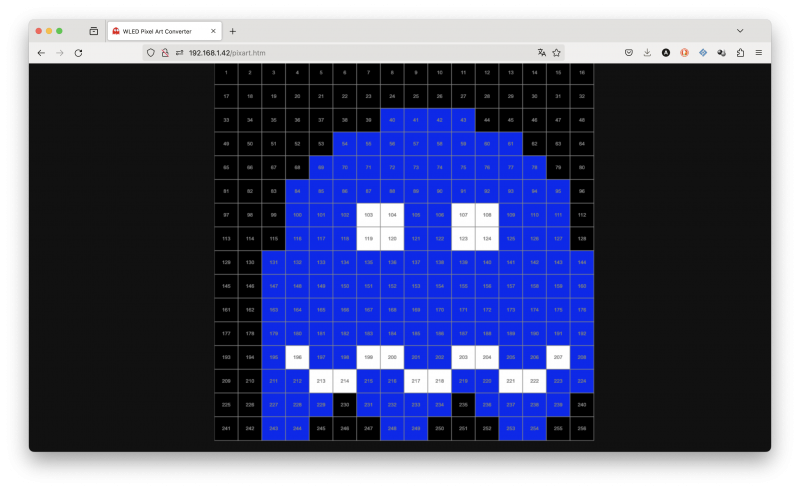Open Firefox View from the tab bar
The image size is (800, 490).
tap(94, 31)
